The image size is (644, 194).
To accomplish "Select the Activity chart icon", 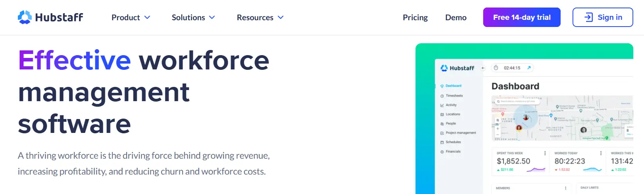I will click(442, 105).
